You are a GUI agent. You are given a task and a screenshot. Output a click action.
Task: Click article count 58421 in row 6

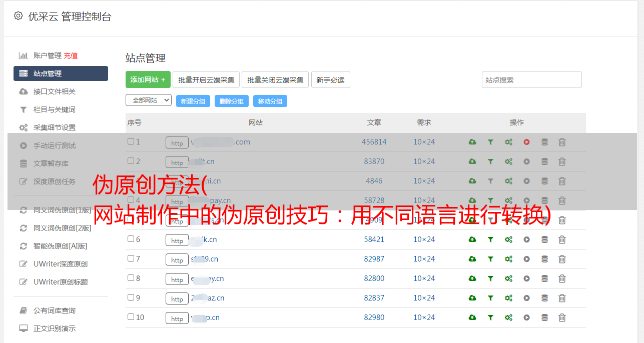click(x=374, y=239)
